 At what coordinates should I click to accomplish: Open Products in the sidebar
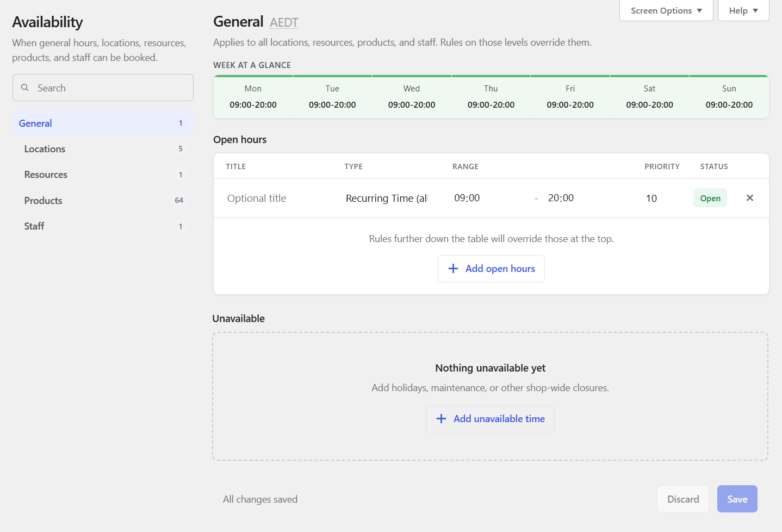(103, 201)
